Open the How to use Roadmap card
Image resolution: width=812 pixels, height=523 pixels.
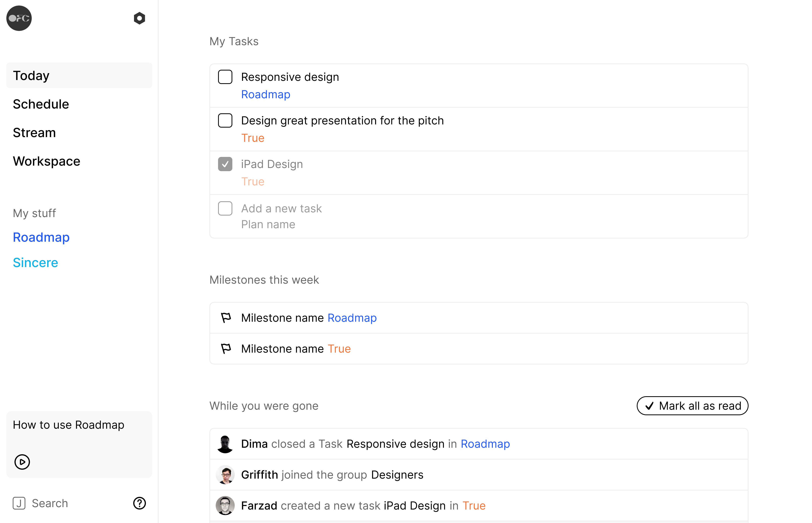[x=79, y=445]
